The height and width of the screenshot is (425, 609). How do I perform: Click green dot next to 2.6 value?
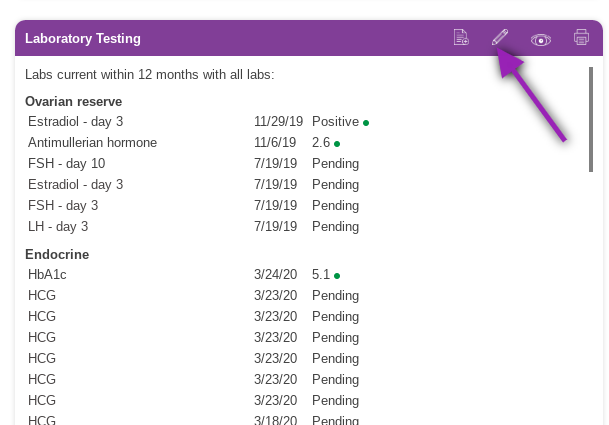(337, 144)
